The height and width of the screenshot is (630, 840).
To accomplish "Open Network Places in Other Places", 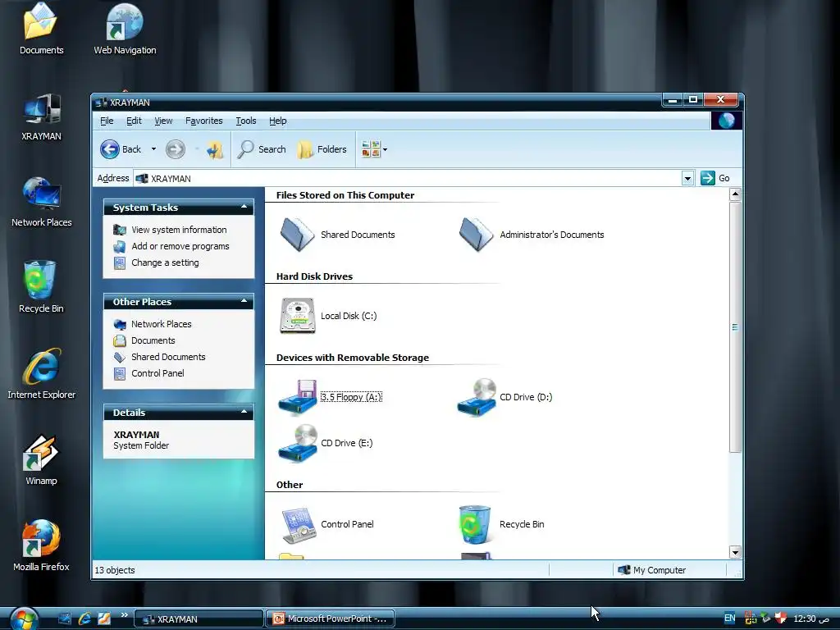I will [162, 324].
